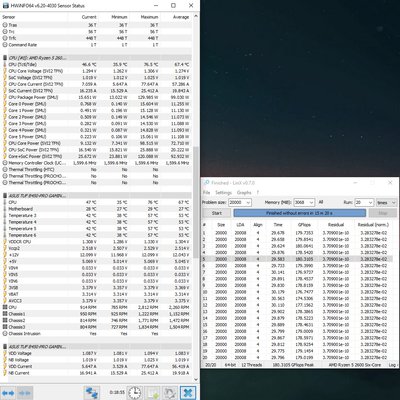This screenshot has width=400, height=400.
Task: Click the clock reset-timer icon
Action: pyautogui.click(x=135, y=393)
